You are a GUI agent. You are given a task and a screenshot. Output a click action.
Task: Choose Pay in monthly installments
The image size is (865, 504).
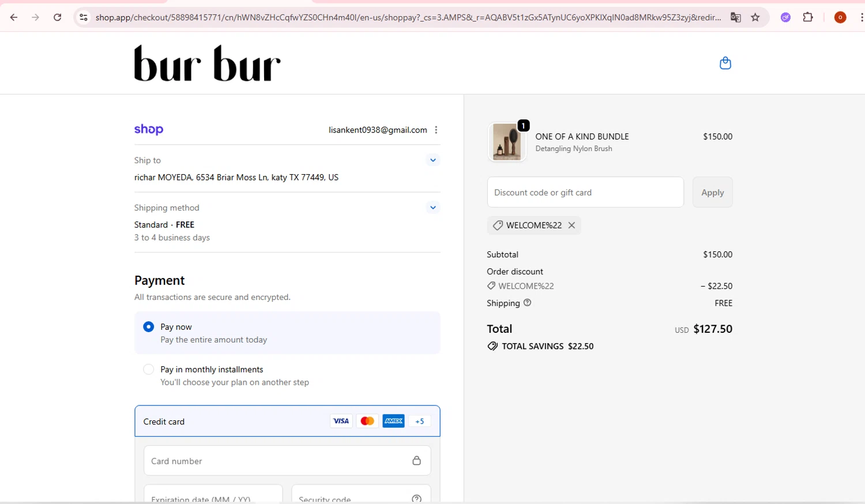(x=149, y=369)
